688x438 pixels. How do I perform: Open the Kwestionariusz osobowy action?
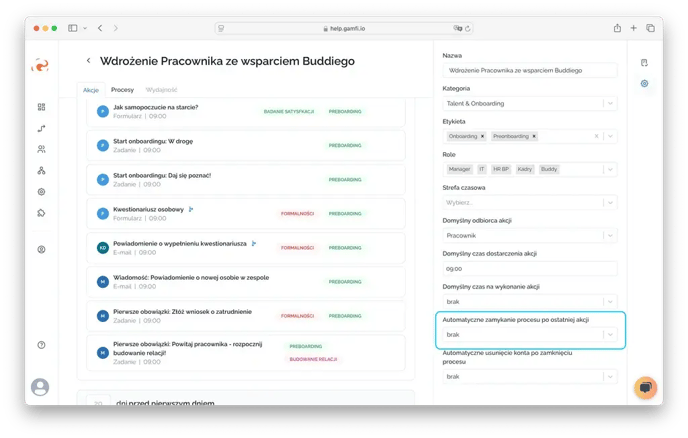pyautogui.click(x=150, y=210)
